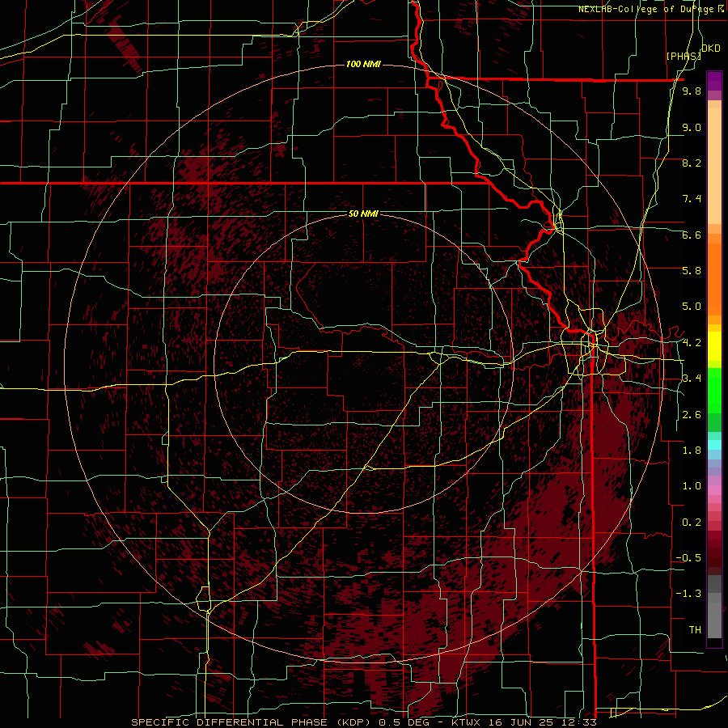Click the -1.3 value on color scale
728x728 pixels.
tap(688, 594)
